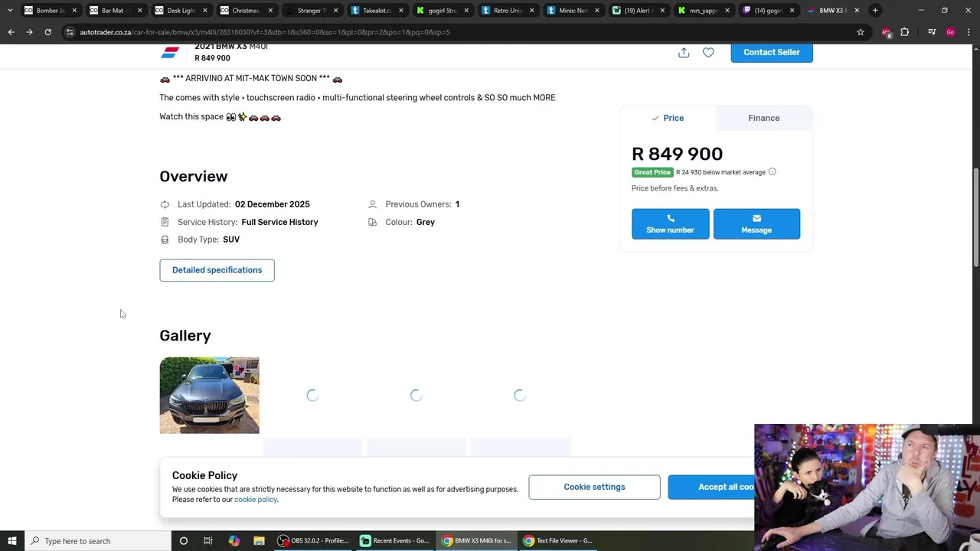Click the Last Updated refresh icon

coord(165,204)
